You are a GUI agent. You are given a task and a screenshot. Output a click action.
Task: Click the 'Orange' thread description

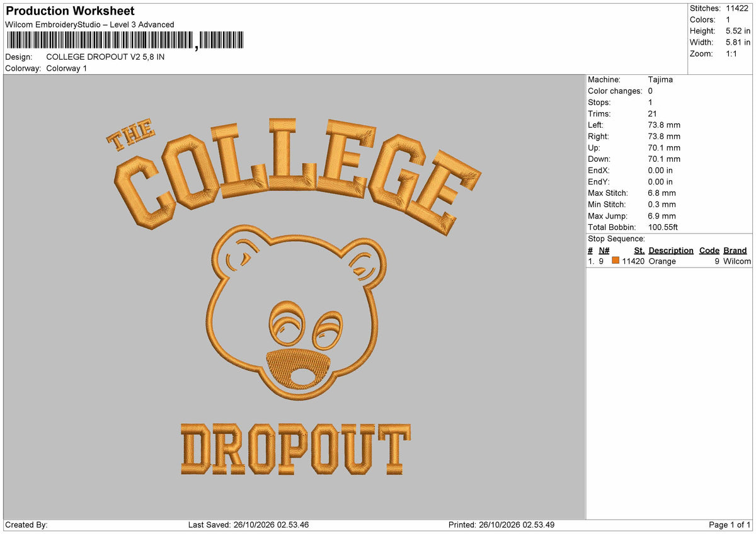coord(662,261)
